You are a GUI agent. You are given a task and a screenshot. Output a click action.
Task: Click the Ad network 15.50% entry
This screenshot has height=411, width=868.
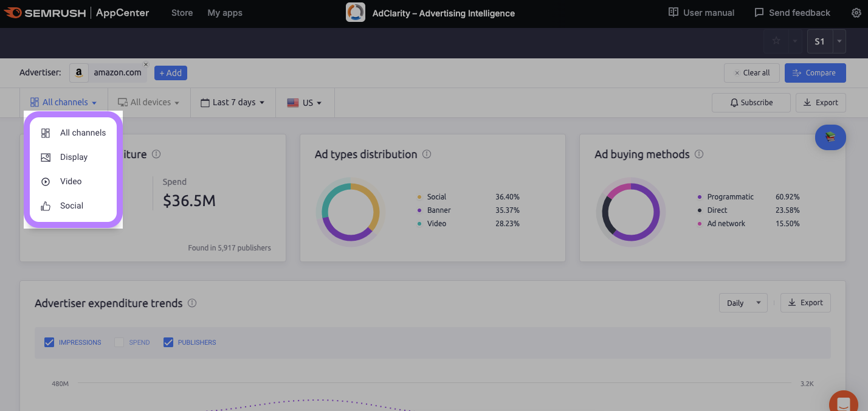pyautogui.click(x=748, y=224)
